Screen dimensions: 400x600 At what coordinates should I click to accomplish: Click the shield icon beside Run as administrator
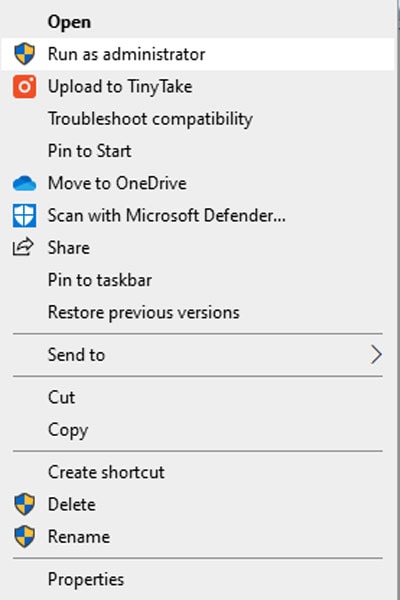click(24, 54)
